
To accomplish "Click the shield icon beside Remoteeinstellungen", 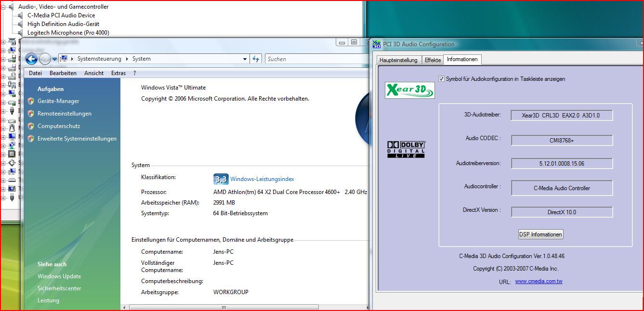I will (x=31, y=114).
